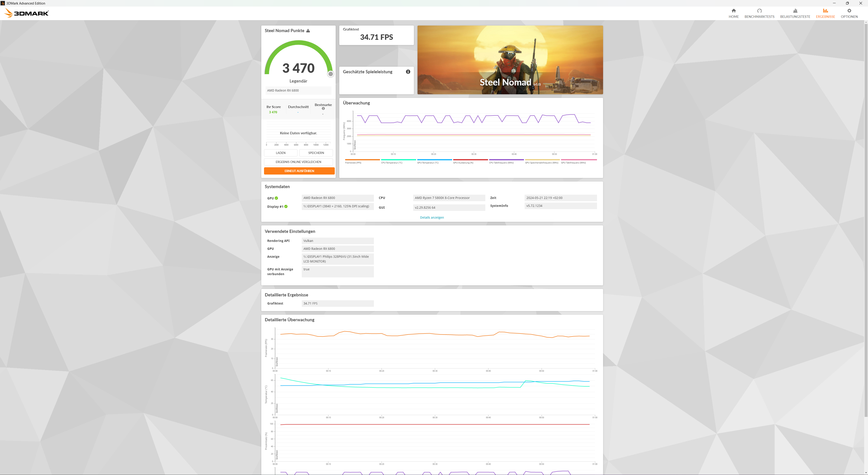The width and height of the screenshot is (868, 475).
Task: Click ERGEBNIS ONLINE VERGLEICHEN button
Action: tap(298, 162)
